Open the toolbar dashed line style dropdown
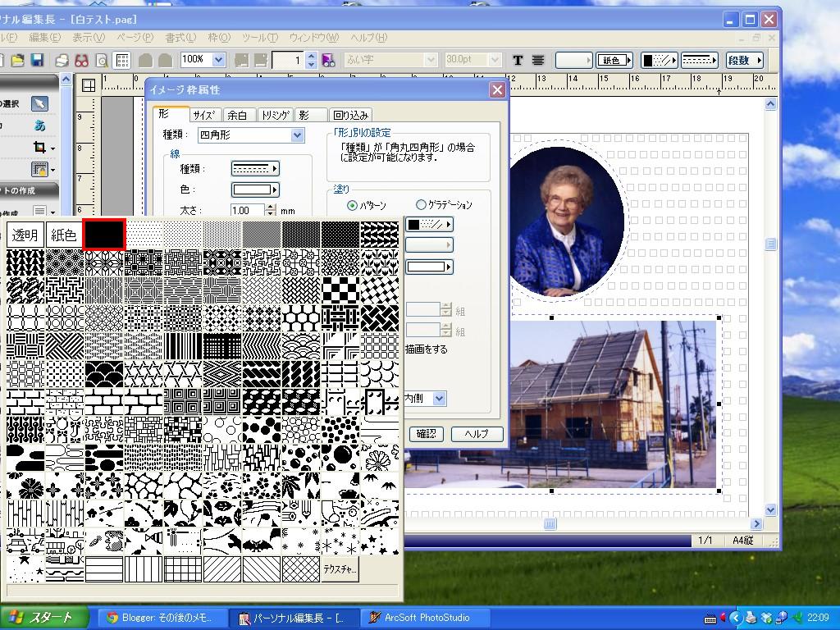 coord(700,60)
